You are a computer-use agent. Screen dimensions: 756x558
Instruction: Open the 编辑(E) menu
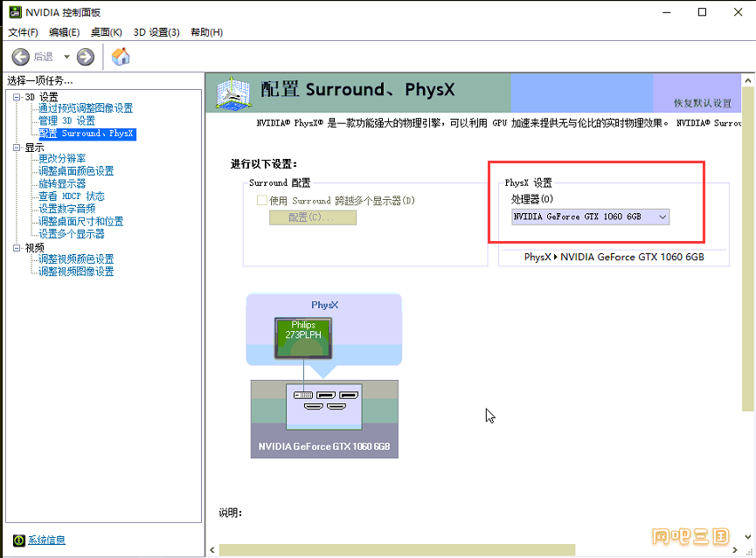click(x=64, y=32)
